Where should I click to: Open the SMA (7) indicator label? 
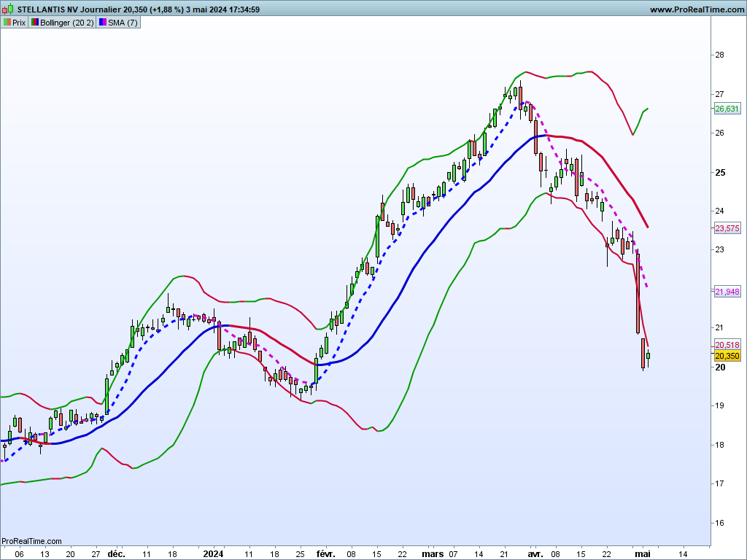pyautogui.click(x=123, y=23)
